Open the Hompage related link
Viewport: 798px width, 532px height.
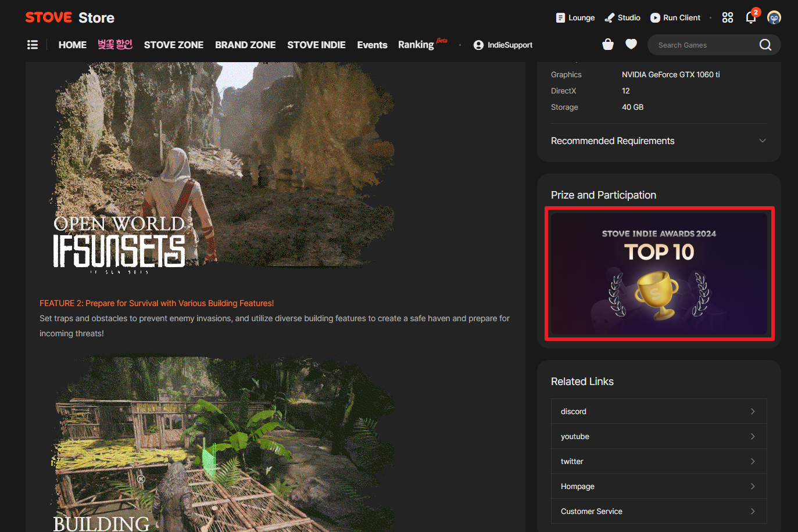659,486
